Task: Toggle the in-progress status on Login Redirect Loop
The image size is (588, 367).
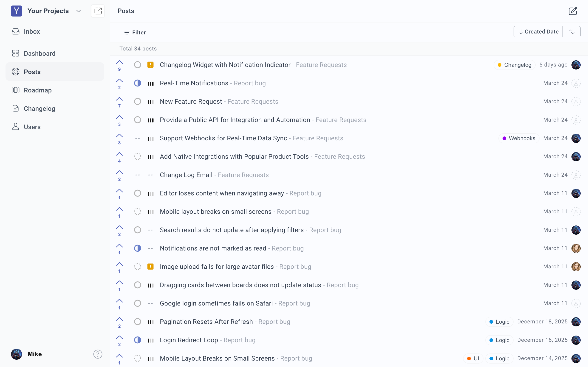Action: point(138,340)
